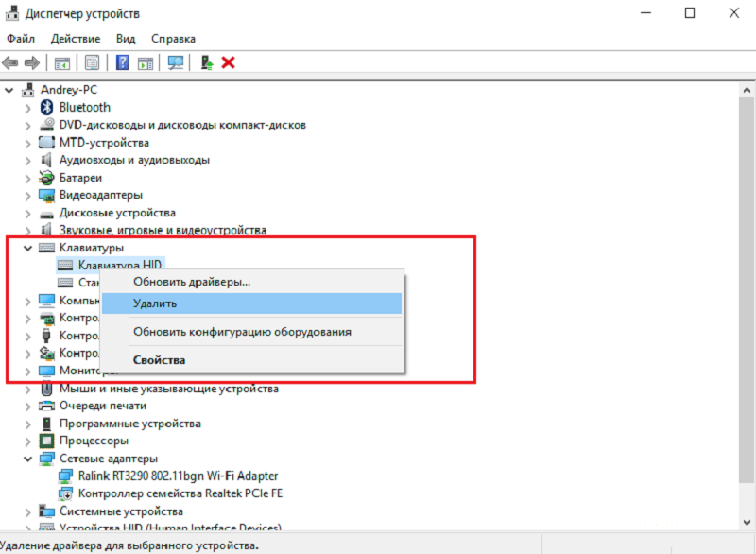Screen dimensions: 756x554
Task: Click the Процессоры chip icon
Action: pos(46,441)
